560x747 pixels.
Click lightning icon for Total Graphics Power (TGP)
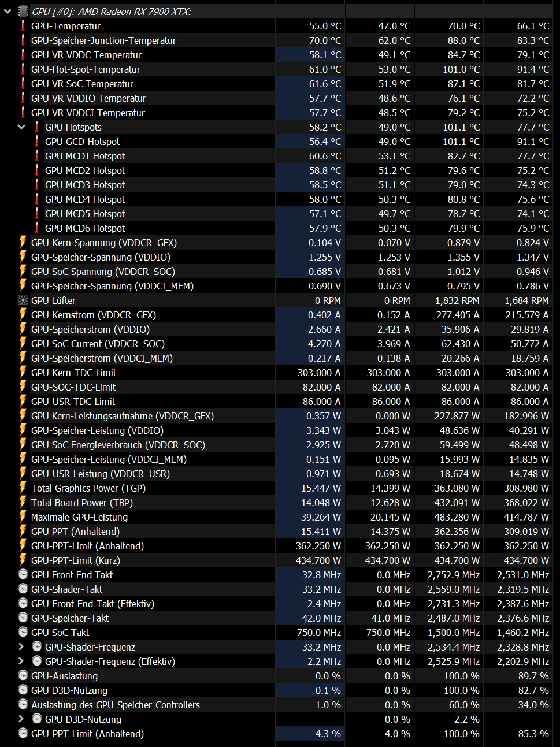[23, 488]
